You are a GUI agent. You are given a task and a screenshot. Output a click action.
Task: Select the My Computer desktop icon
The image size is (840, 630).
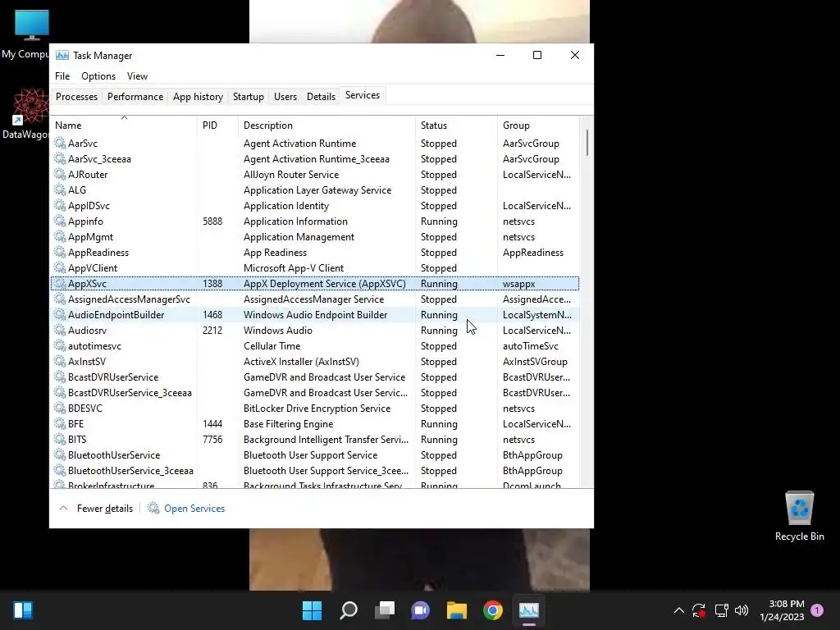[25, 34]
